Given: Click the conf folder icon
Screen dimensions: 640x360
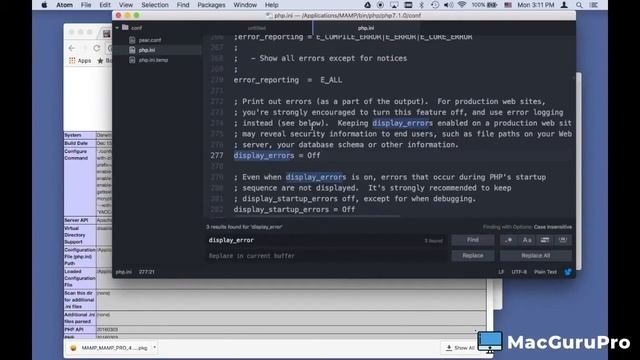Looking at the screenshot, I should click(x=125, y=28).
